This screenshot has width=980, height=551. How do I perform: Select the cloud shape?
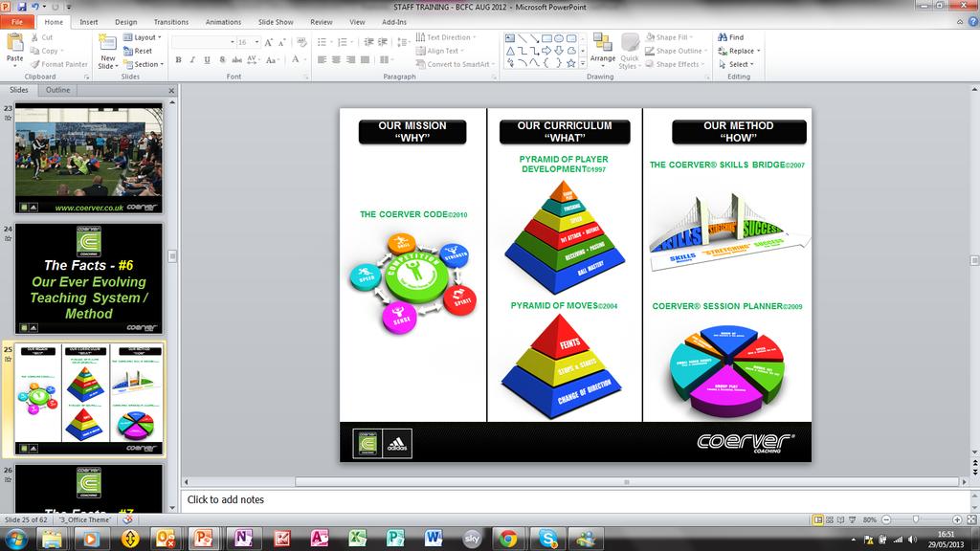(x=570, y=51)
